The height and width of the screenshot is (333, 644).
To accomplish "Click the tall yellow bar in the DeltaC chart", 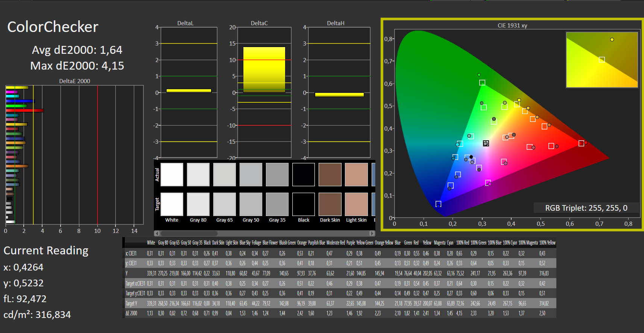I will [x=264, y=70].
